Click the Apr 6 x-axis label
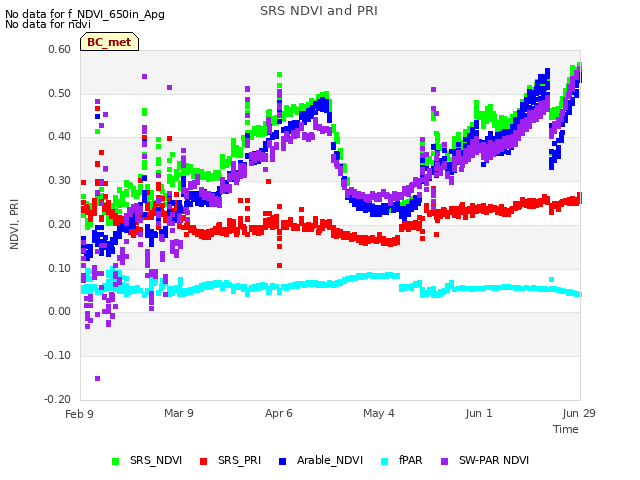Image resolution: width=640 pixels, height=480 pixels. (279, 413)
